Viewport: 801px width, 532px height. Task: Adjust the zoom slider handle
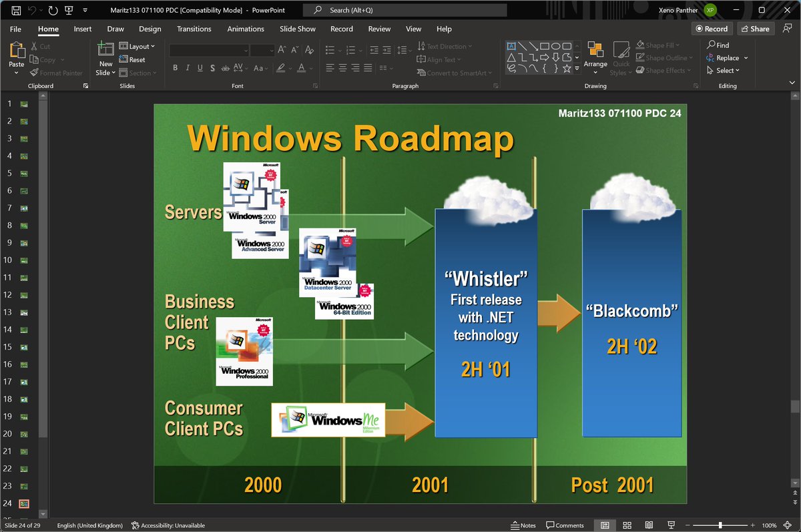[x=720, y=525]
